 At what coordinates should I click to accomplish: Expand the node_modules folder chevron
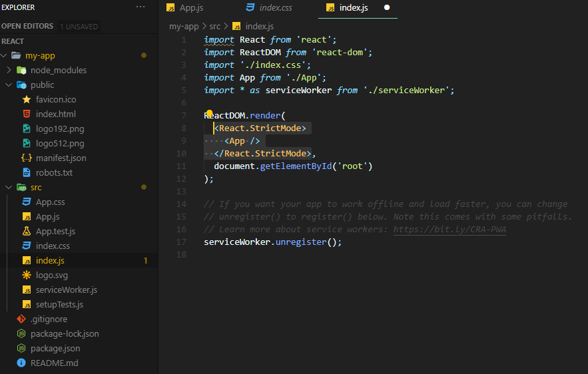pos(9,70)
